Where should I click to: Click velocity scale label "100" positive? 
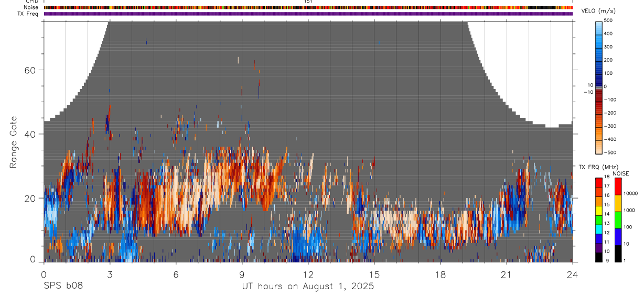[609, 73]
